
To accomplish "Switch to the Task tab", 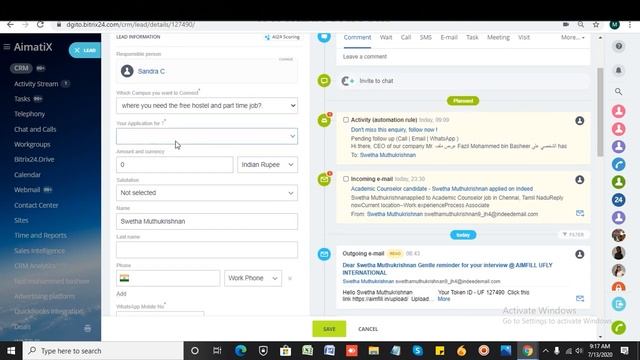I will point(472,37).
